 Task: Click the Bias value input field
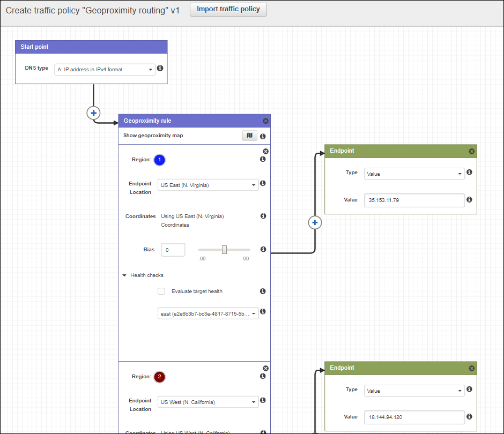tap(173, 250)
